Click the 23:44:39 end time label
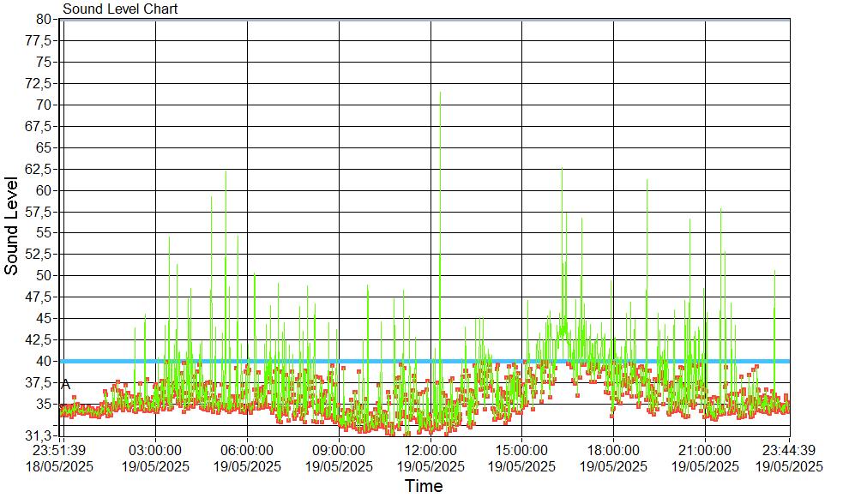The width and height of the screenshot is (849, 504). tap(788, 450)
